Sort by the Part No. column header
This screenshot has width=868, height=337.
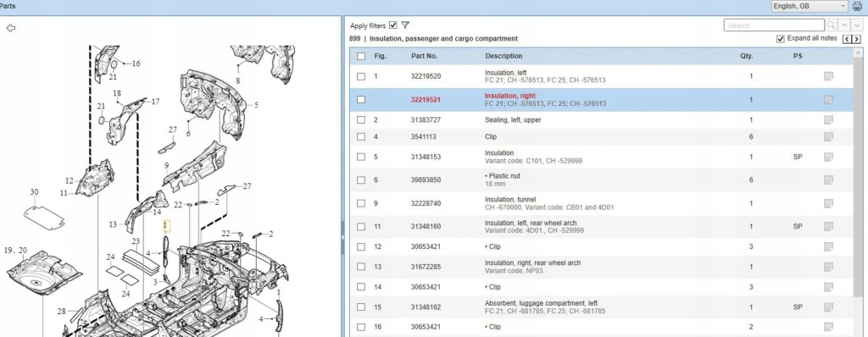(424, 56)
